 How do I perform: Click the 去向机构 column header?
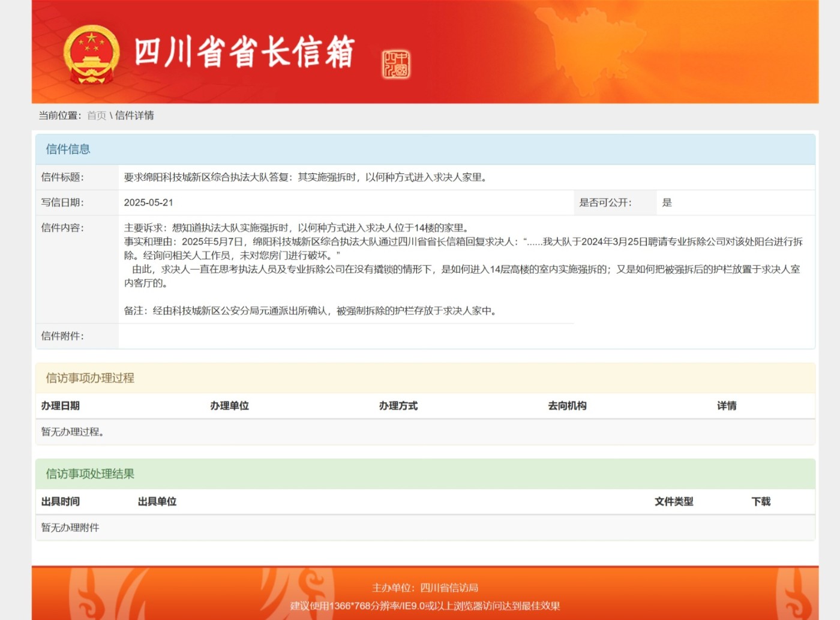(567, 406)
